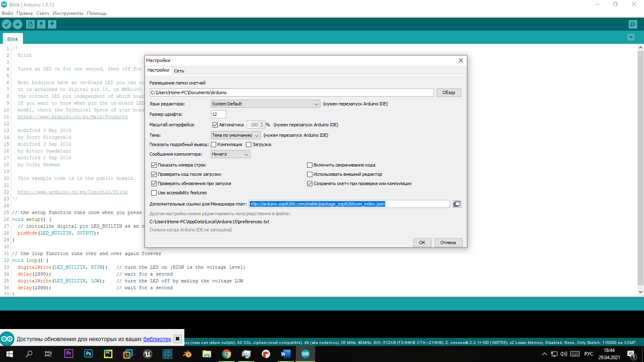Image resolution: width=644 pixels, height=362 pixels.
Task: Launch Unreal Engine from the taskbar
Action: [148, 354]
